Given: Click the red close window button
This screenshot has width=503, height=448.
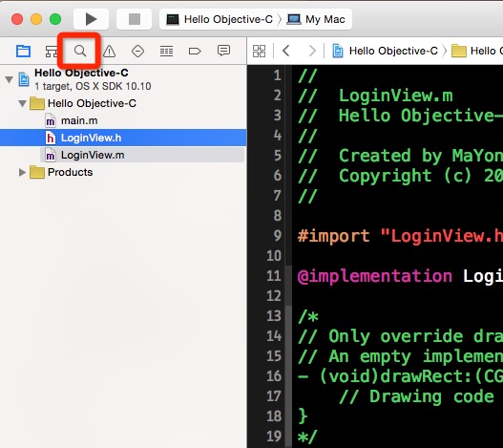Looking at the screenshot, I should pyautogui.click(x=17, y=19).
